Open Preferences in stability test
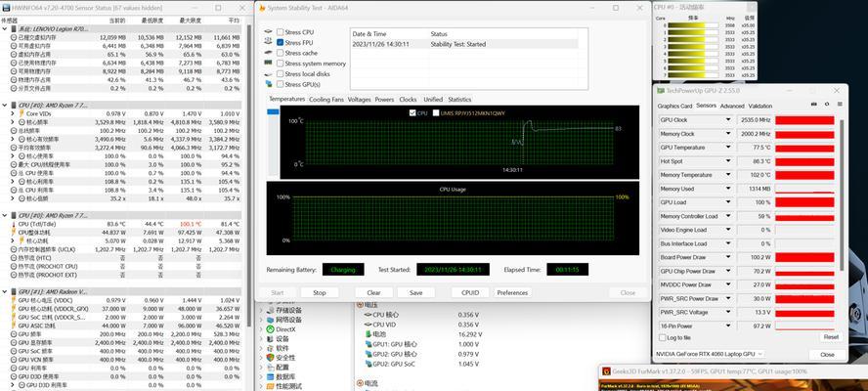This screenshot has width=868, height=391. [x=512, y=292]
